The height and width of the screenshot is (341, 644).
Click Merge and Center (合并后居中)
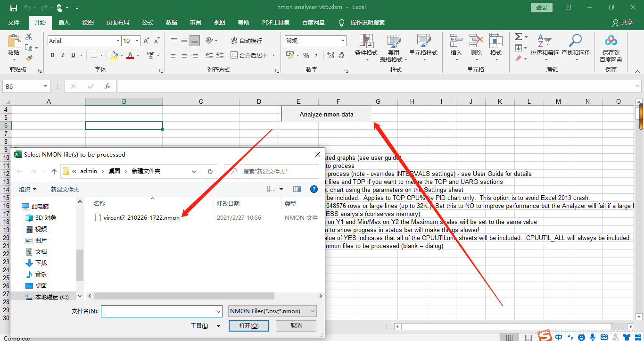249,55
